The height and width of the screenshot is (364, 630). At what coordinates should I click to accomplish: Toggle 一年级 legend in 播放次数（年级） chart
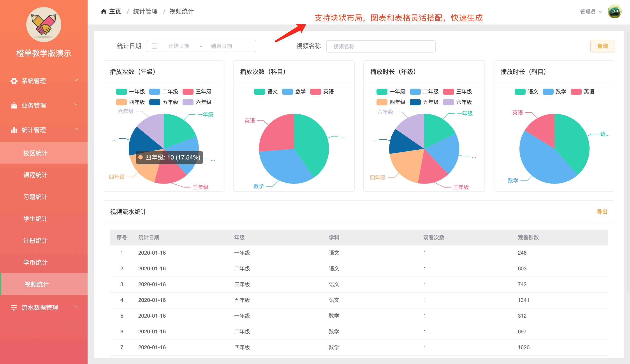click(x=121, y=92)
